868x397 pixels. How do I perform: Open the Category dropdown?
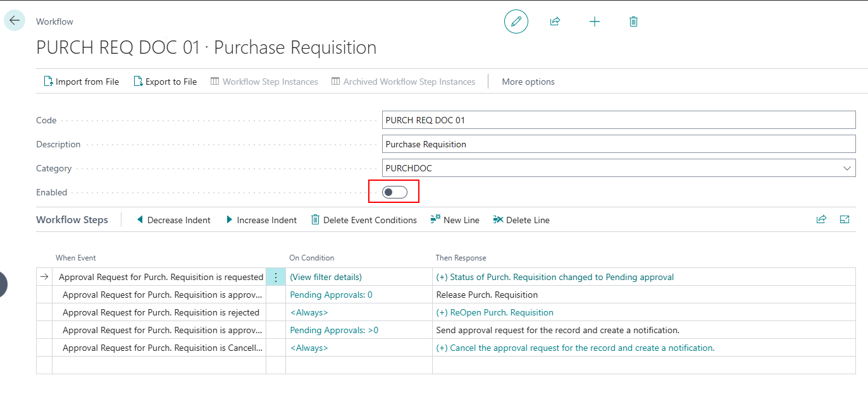point(846,168)
